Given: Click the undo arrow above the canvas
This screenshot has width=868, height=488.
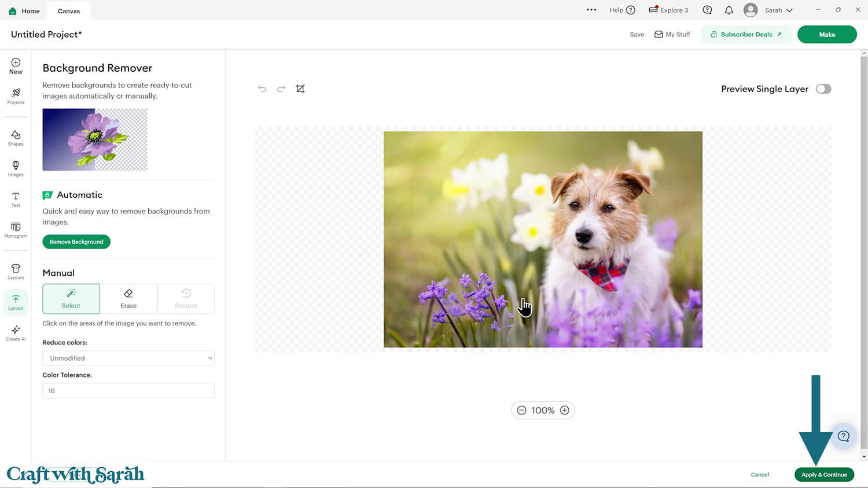Looking at the screenshot, I should point(262,89).
